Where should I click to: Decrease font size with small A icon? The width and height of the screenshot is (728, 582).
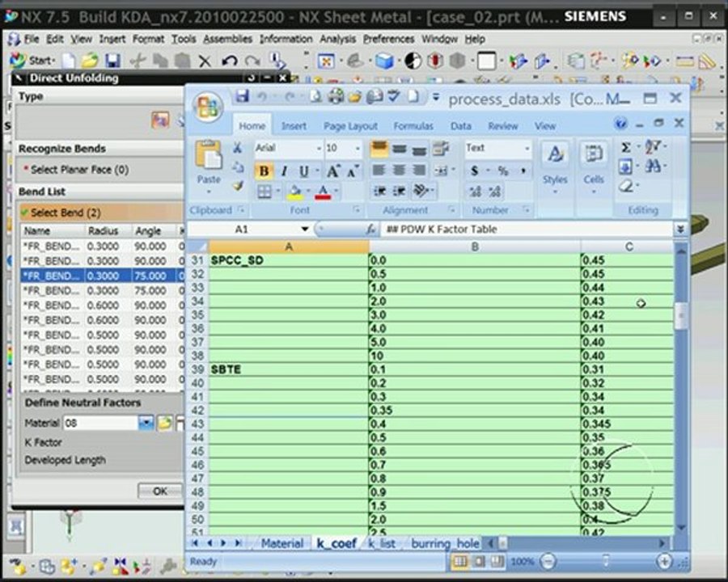352,171
